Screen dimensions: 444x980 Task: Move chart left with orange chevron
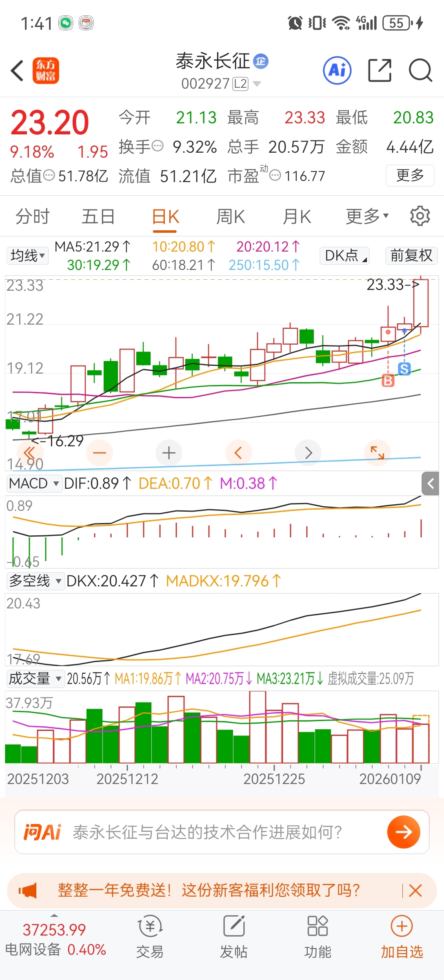(x=238, y=453)
